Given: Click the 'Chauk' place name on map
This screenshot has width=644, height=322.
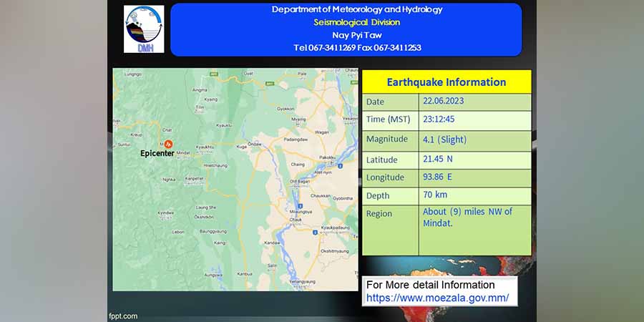Looking at the screenshot, I should click(296, 220).
